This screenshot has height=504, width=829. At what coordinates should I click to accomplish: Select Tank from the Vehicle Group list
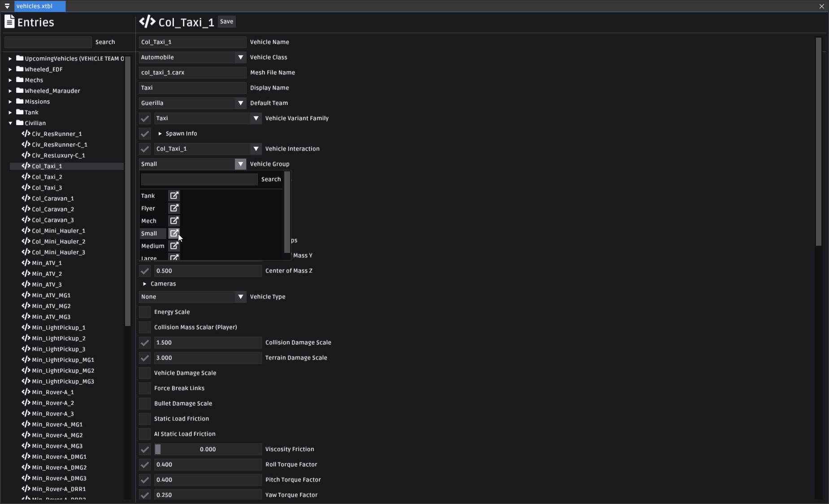point(148,196)
